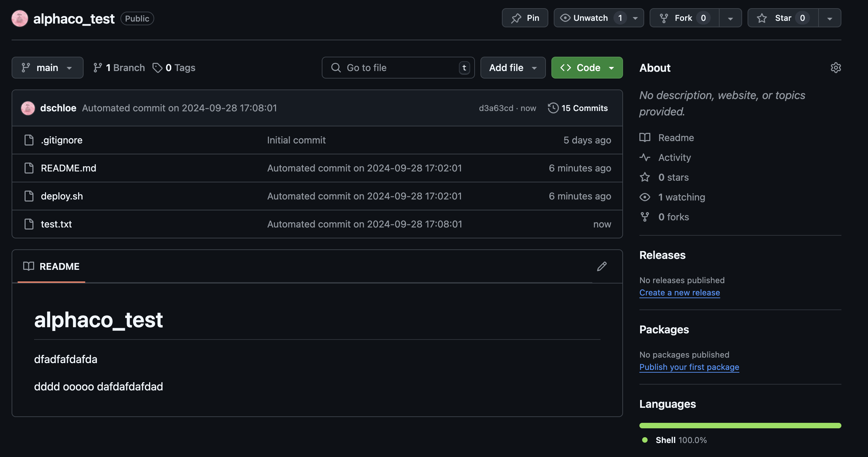Open the Activity link in About
The image size is (868, 457).
click(x=665, y=157)
